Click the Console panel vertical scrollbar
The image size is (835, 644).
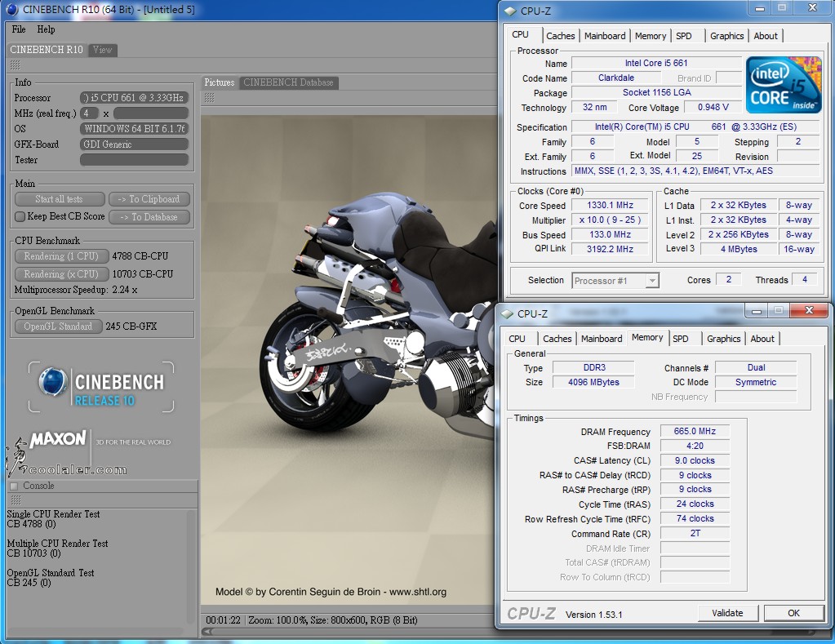pyautogui.click(x=192, y=566)
